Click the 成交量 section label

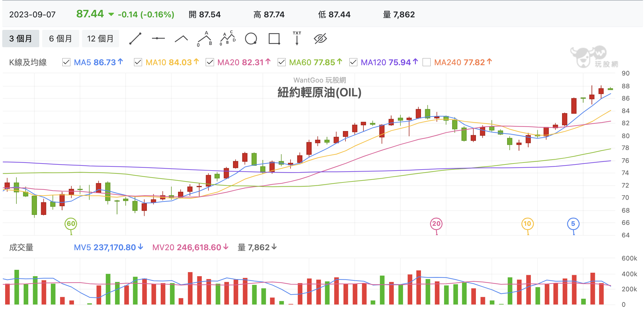click(21, 247)
